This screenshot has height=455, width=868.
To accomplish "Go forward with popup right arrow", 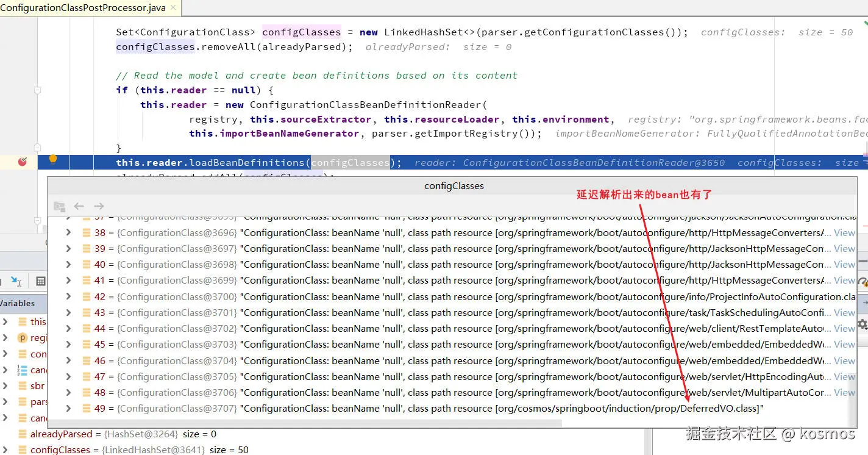I will 99,206.
